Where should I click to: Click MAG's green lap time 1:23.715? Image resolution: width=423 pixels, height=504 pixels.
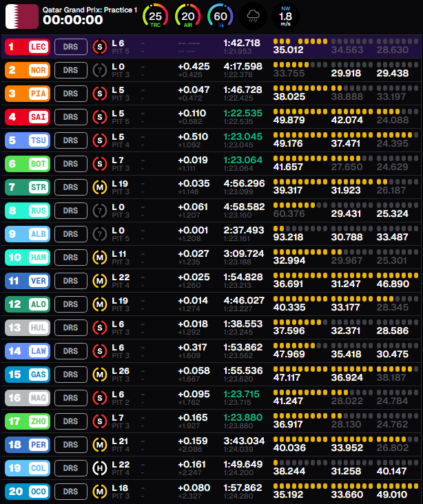tap(241, 394)
